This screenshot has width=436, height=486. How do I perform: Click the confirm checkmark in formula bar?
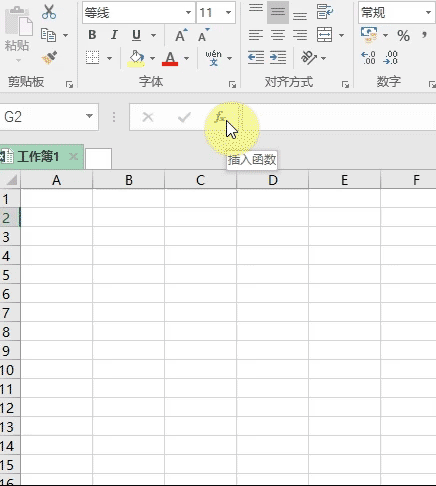184,117
